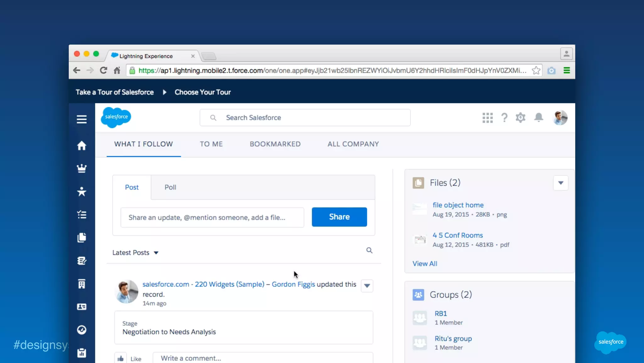This screenshot has width=644, height=363.
Task: Click the Home icon in sidebar
Action: (81, 145)
